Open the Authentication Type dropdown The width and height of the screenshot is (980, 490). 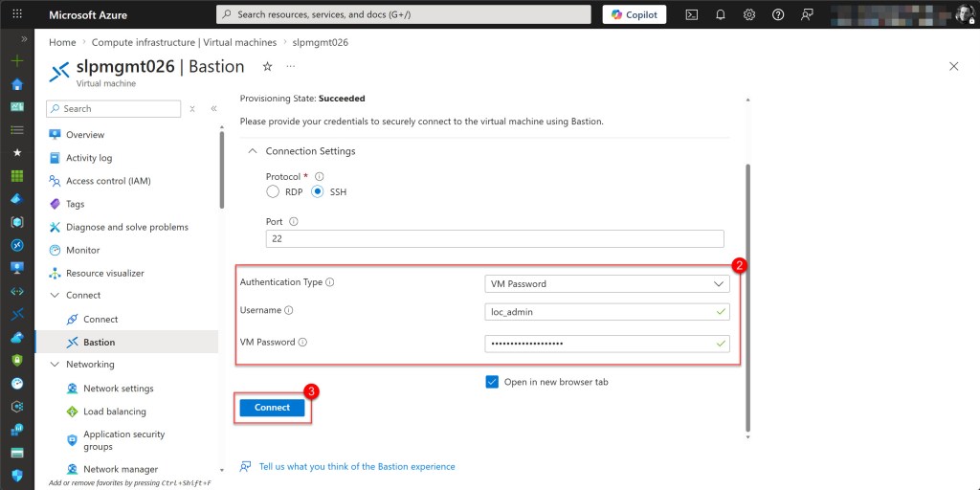[x=607, y=283]
